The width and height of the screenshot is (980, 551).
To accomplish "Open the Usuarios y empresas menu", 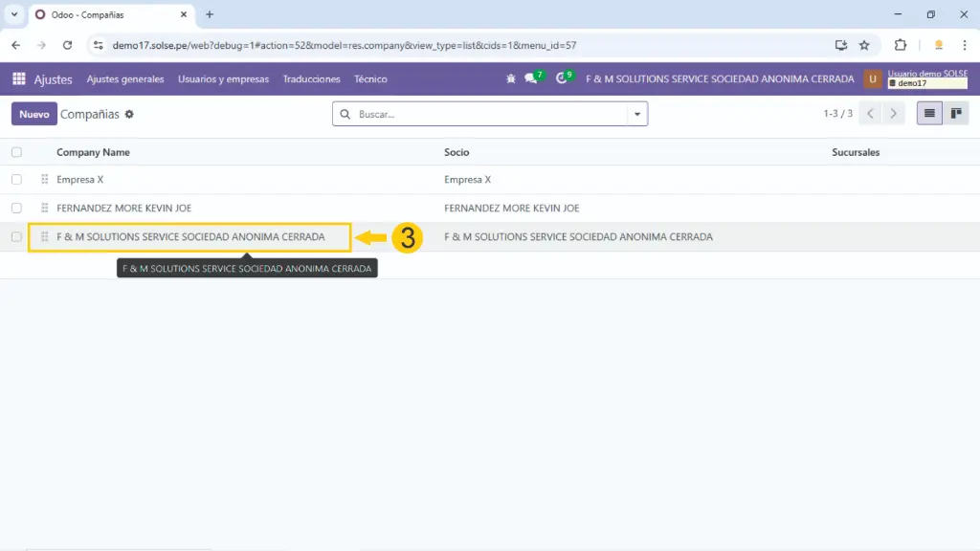I will tap(223, 79).
